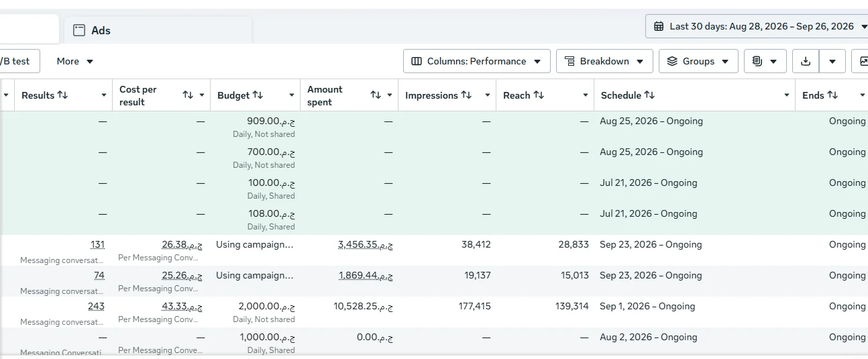
Task: Click amount spent 1,869.44
Action: point(366,275)
